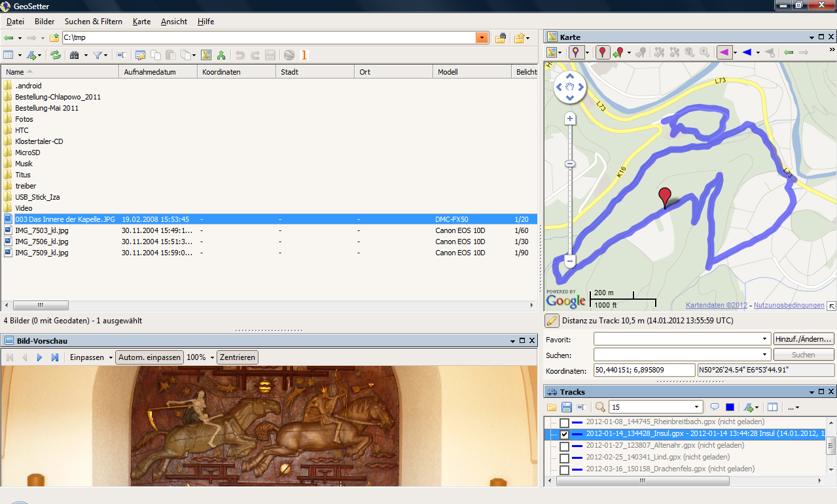
Task: Check the Lind.gpx track checkbox
Action: pos(564,458)
